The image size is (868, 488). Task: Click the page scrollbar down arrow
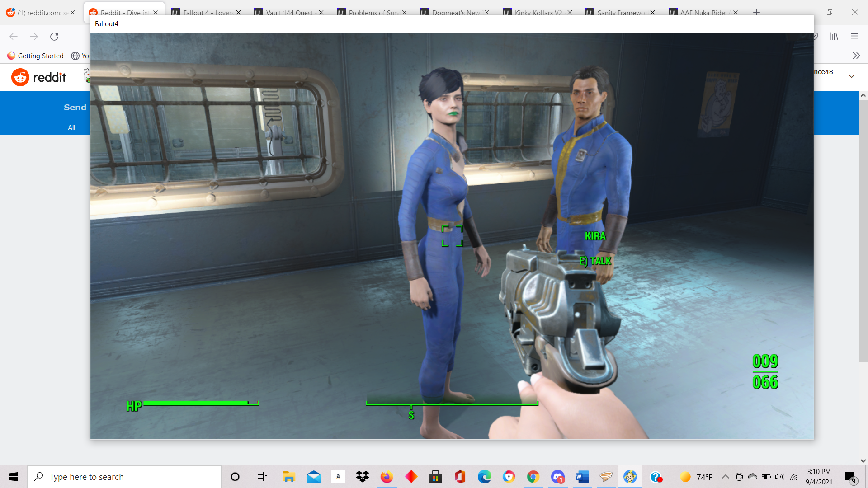point(863,461)
